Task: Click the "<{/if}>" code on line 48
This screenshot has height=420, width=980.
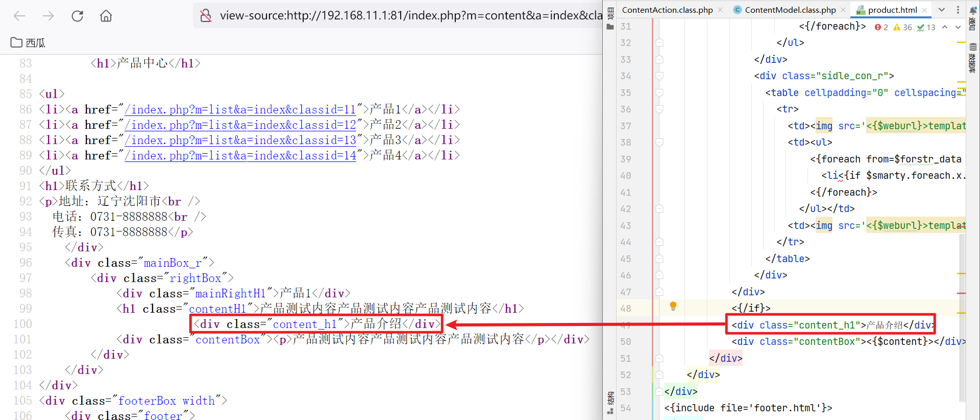Action: click(751, 308)
